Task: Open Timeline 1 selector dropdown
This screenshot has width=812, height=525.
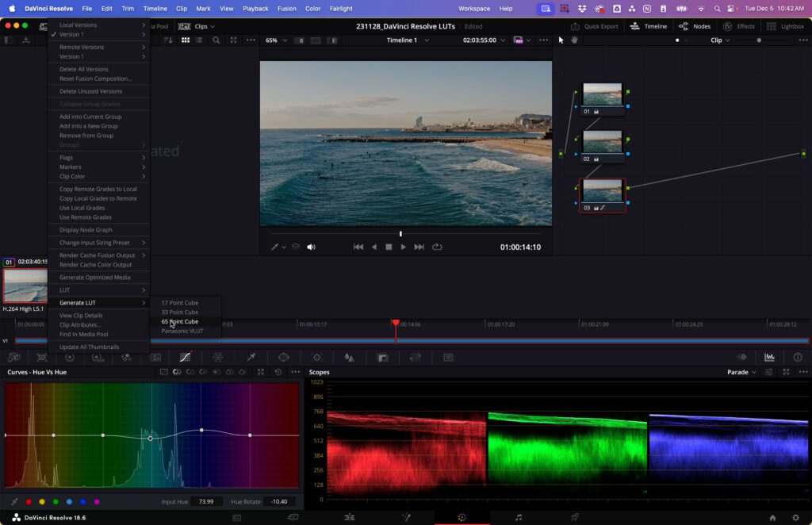Action: [408, 40]
